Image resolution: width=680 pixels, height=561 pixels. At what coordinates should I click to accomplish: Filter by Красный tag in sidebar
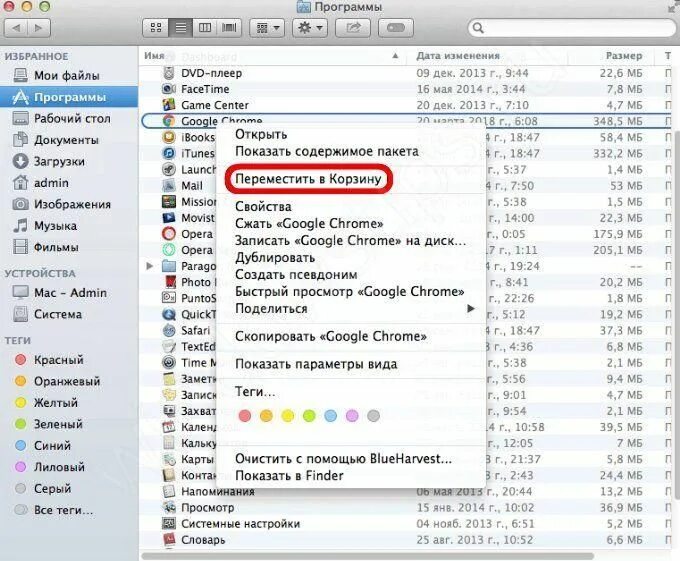point(69,360)
